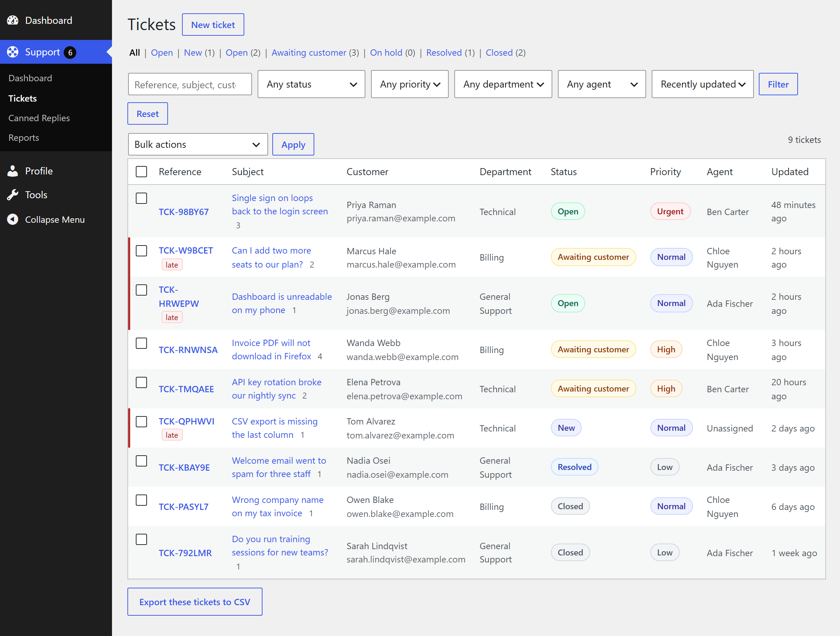840x636 pixels.
Task: Open ticket reference TCK-TMQAEE
Action: pos(186,389)
